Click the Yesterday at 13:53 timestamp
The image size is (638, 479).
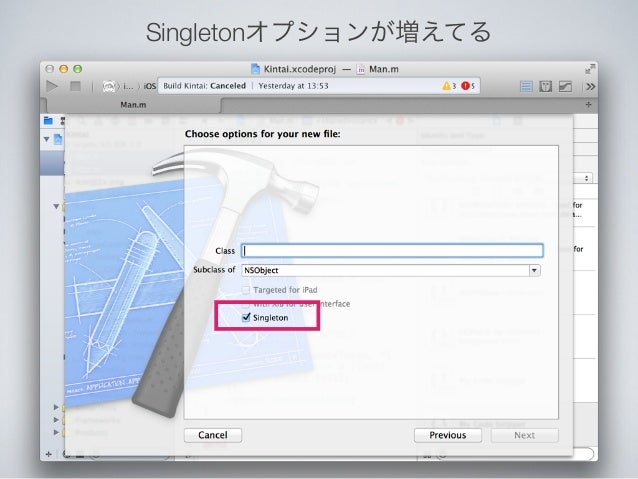click(x=293, y=86)
